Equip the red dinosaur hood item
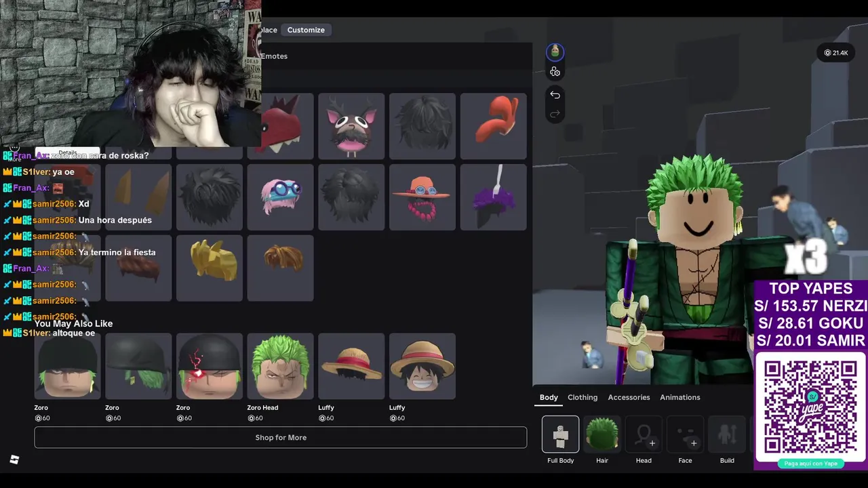 [288, 126]
